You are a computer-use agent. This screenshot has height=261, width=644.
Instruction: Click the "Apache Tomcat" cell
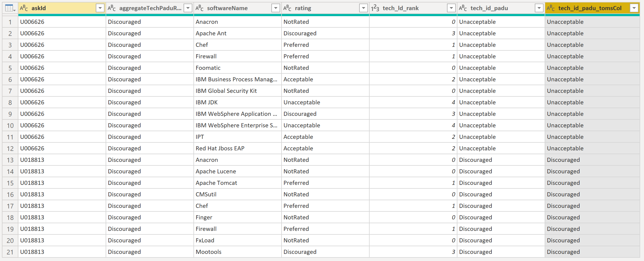coord(237,183)
